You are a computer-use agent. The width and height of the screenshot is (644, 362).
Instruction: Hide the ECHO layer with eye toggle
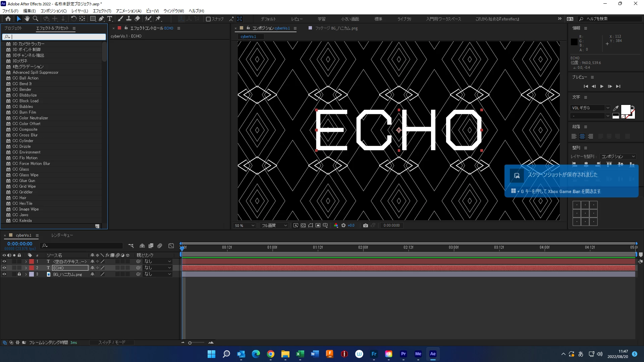4,268
